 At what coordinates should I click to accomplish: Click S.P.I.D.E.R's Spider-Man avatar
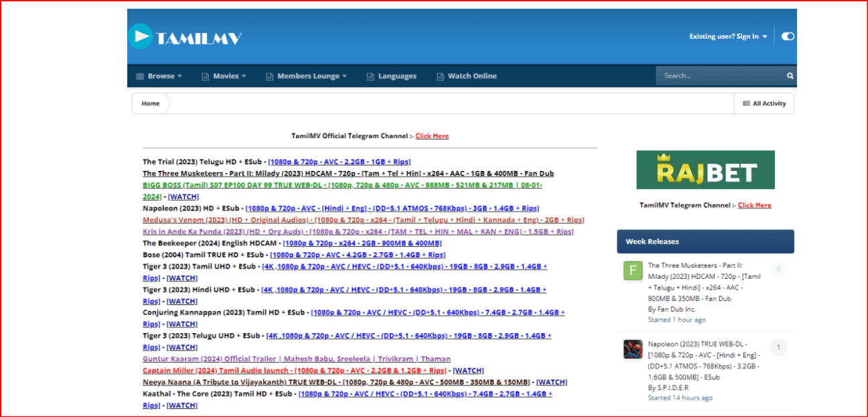click(633, 349)
